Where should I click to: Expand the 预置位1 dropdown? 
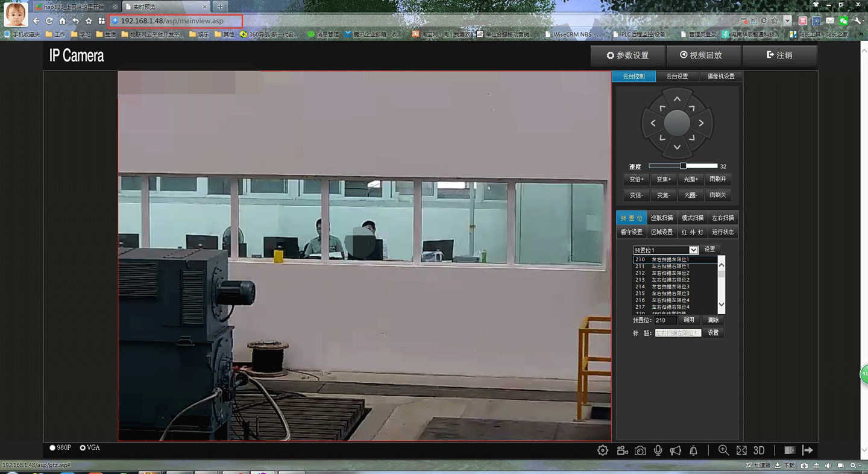coord(693,250)
